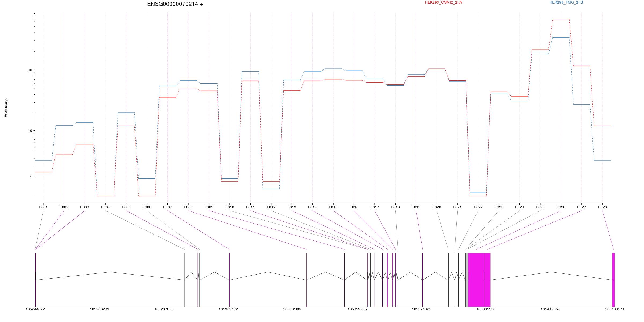This screenshot has height=322, width=644.
Task: Click the red E026 usage peak segment
Action: click(x=561, y=19)
